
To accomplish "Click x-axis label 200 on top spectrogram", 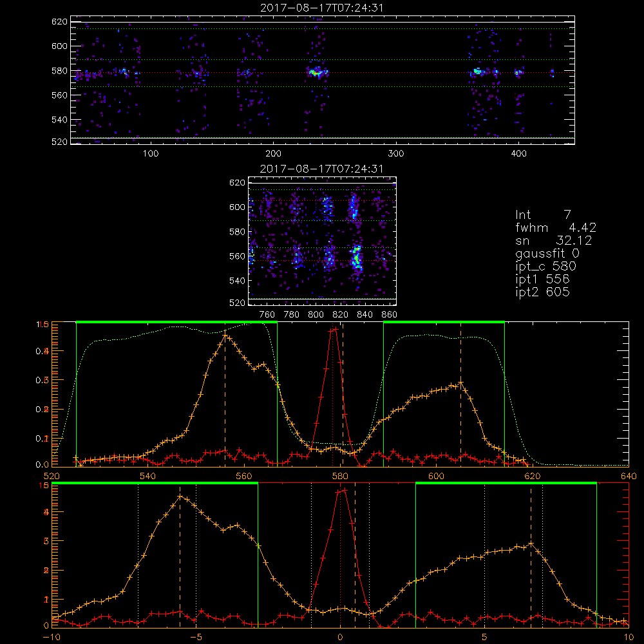I will pos(273,154).
